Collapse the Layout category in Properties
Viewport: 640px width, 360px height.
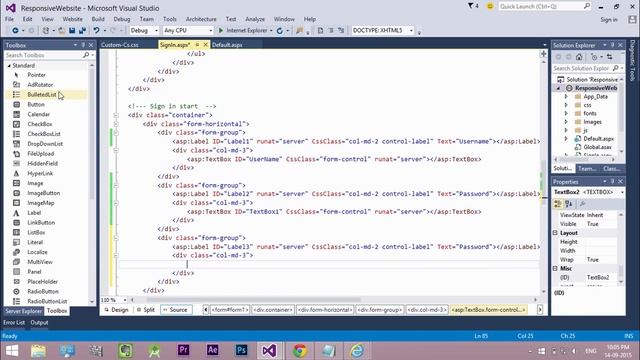click(x=555, y=233)
